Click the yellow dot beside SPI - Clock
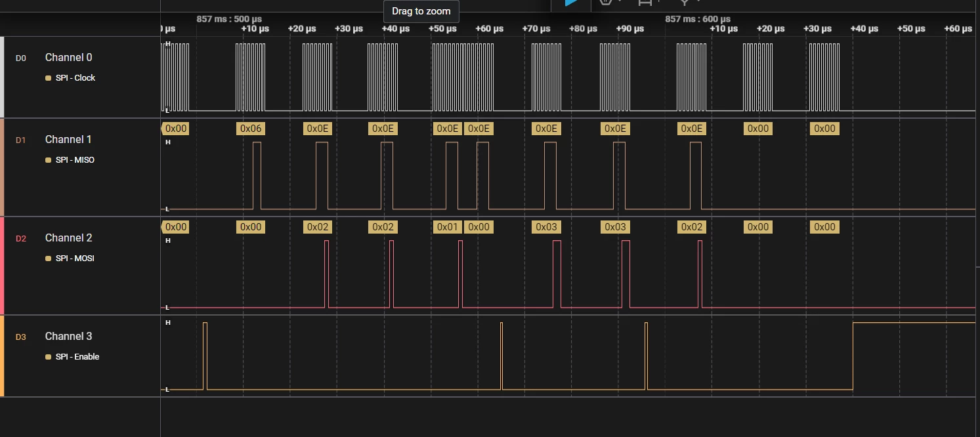The width and height of the screenshot is (980, 437). (x=48, y=78)
